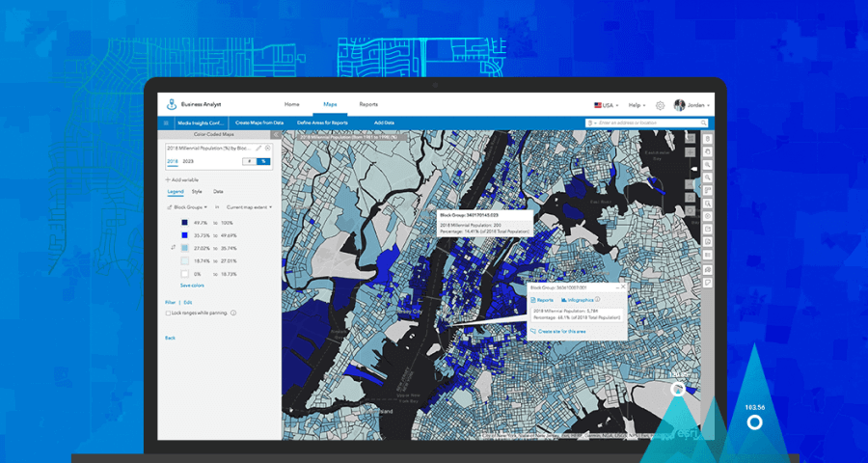Open the Help dropdown menu
868x463 pixels.
click(x=637, y=105)
